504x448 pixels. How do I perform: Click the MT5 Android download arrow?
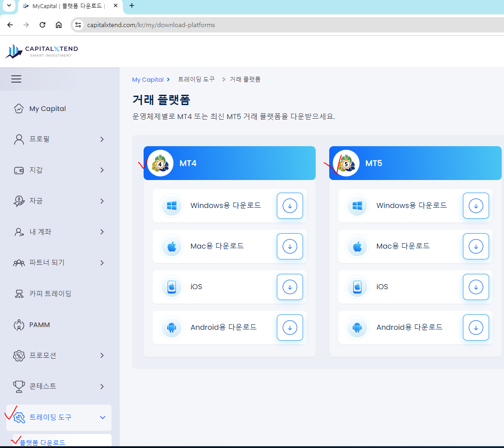coord(476,328)
